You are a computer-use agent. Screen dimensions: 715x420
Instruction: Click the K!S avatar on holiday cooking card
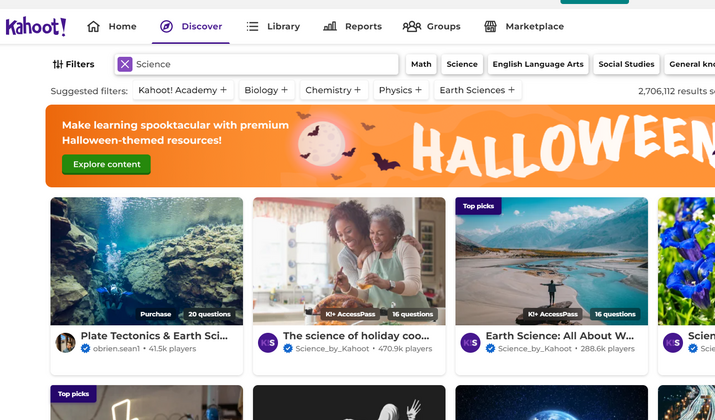click(268, 342)
